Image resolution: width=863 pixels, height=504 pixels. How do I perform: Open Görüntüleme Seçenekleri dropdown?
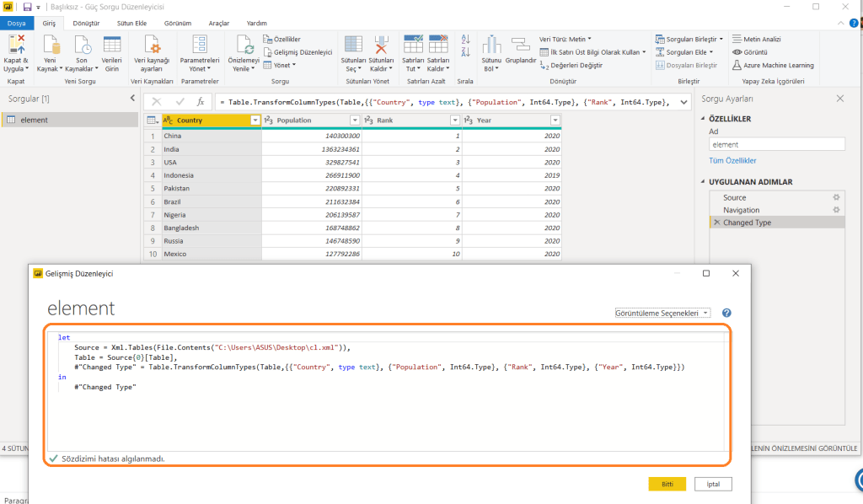662,313
